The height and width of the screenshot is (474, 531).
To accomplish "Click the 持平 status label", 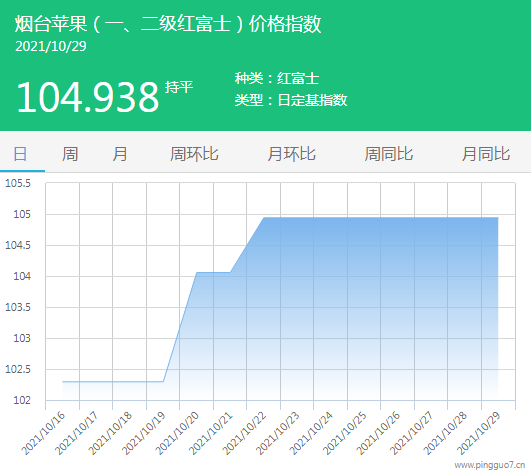I will tap(179, 87).
